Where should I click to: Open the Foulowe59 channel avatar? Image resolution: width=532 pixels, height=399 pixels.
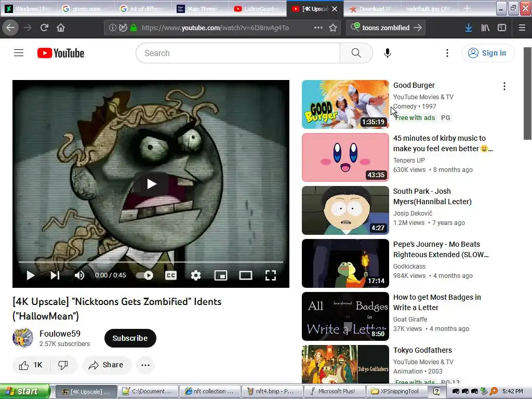(23, 338)
